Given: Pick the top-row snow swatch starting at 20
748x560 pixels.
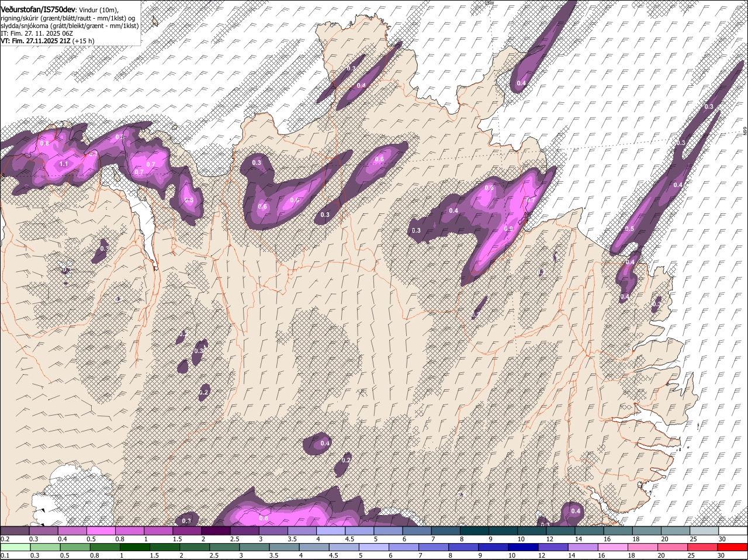Looking at the screenshot, I should click(676, 531).
